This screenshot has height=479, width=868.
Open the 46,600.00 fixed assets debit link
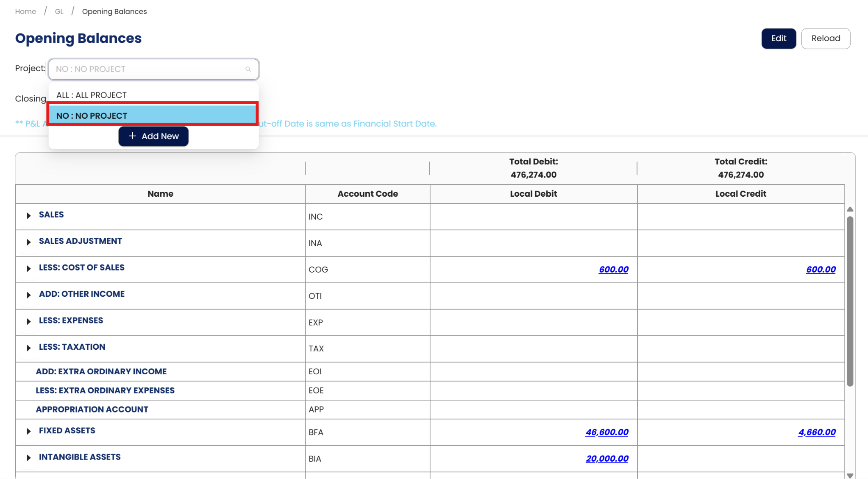[606, 432]
